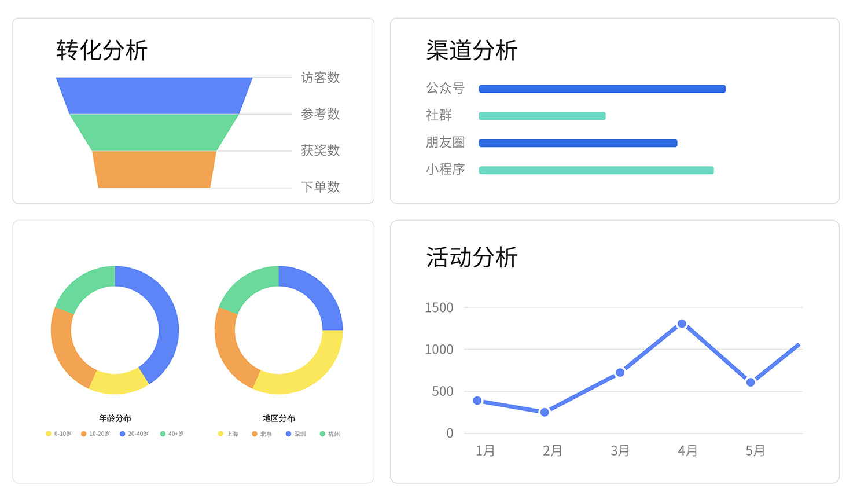Click the 渠道分析 card title
The width and height of the screenshot is (868, 503).
[472, 50]
